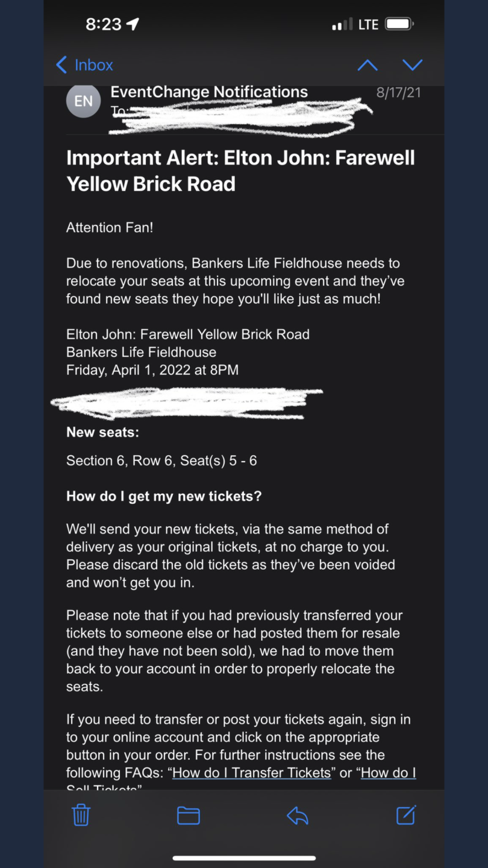Return to Inbox via the Inbox label

click(x=93, y=64)
